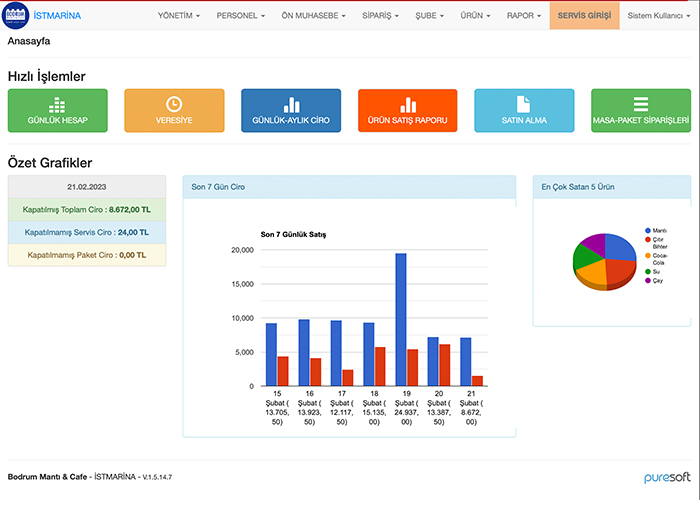Click the blue bar for 15 Şubat
Screen dimensions: 700x526
point(271,355)
